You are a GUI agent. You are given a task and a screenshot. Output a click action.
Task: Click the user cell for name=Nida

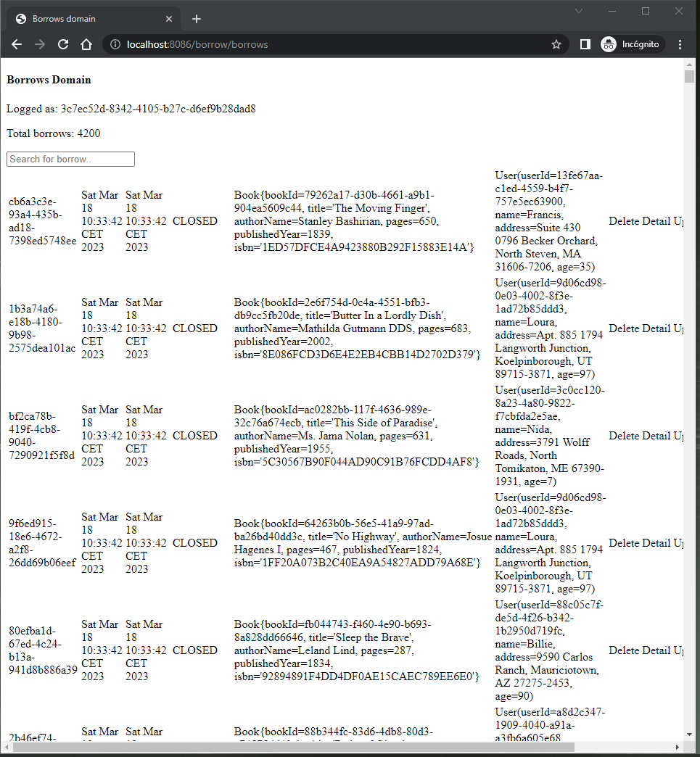click(550, 436)
